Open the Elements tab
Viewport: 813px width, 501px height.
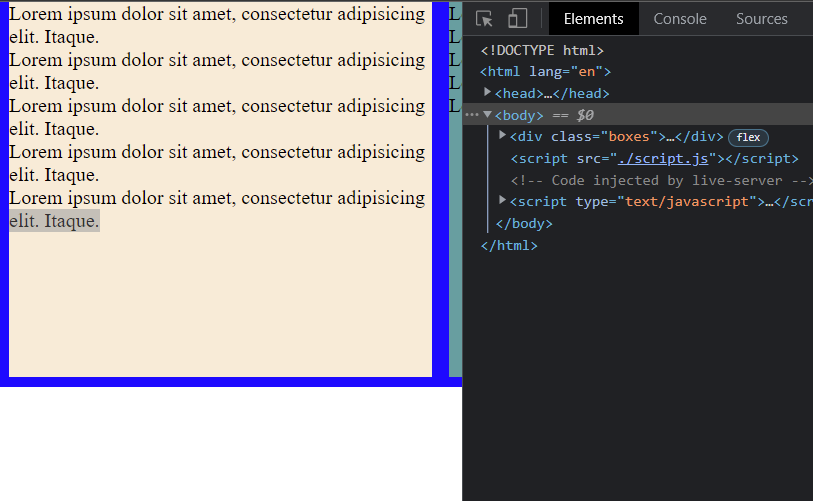coord(594,19)
